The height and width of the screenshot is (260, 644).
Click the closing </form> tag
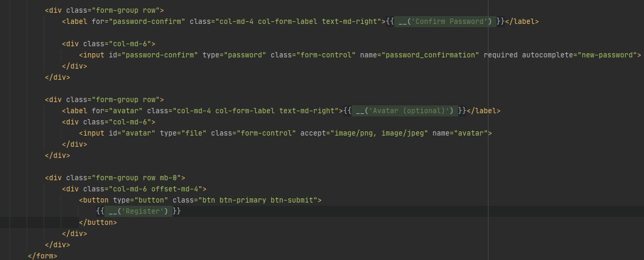[x=43, y=256]
